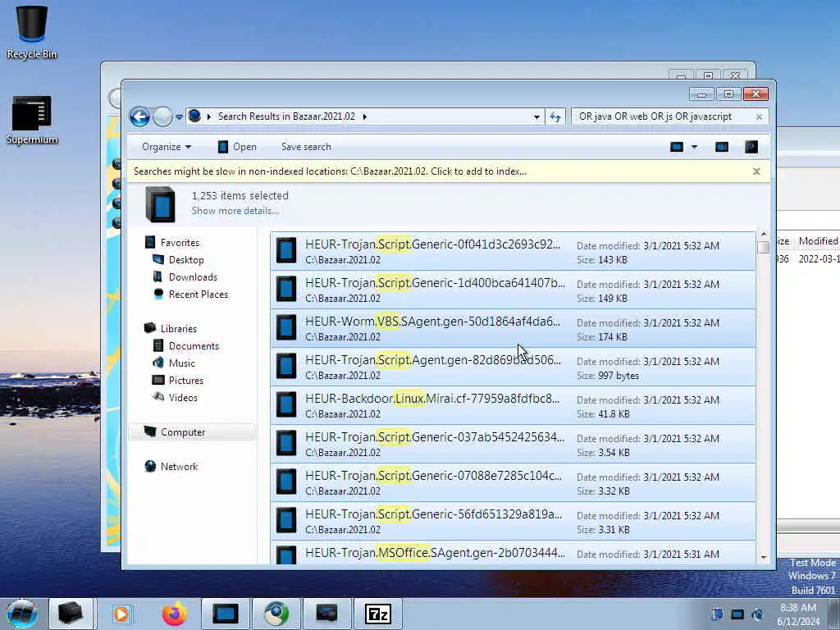This screenshot has width=840, height=630.
Task: Clear the search query with the X
Action: coord(759,116)
